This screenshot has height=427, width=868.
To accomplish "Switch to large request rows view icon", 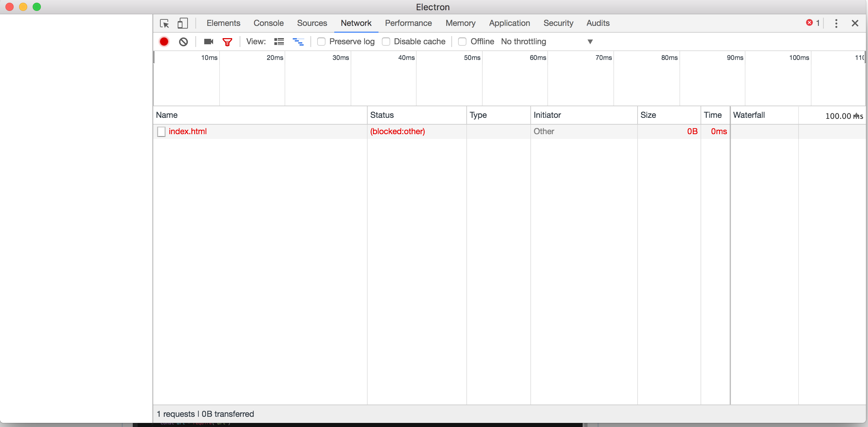I will point(279,42).
